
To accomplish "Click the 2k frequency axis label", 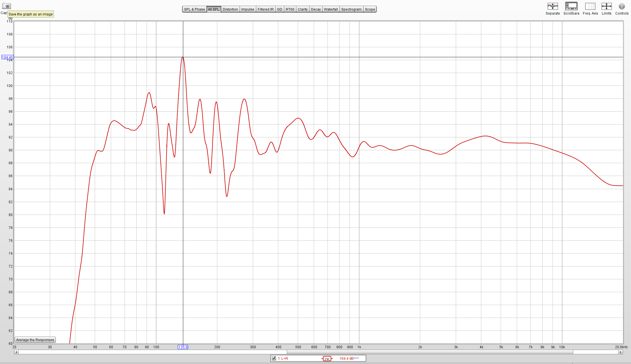I will click(x=420, y=347).
